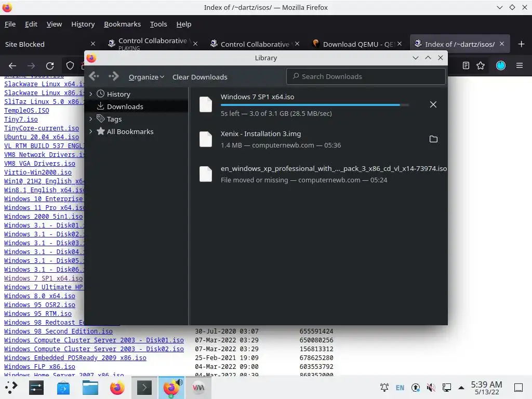Screen dimensions: 532x399
Task: Expand the Tags tree node
Action: 90,119
